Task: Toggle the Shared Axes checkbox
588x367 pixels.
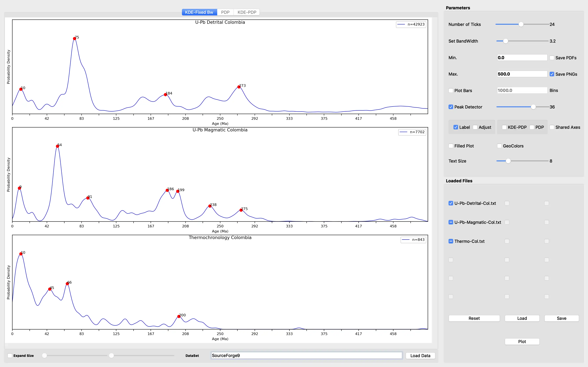Action: tap(552, 127)
